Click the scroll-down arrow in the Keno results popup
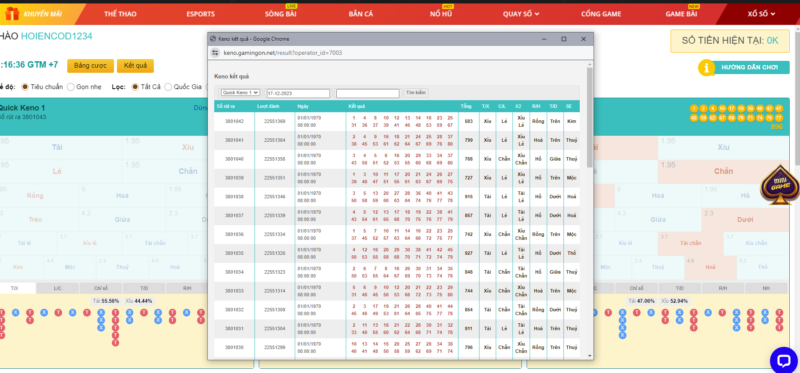This screenshot has height=373, width=800. [x=590, y=355]
